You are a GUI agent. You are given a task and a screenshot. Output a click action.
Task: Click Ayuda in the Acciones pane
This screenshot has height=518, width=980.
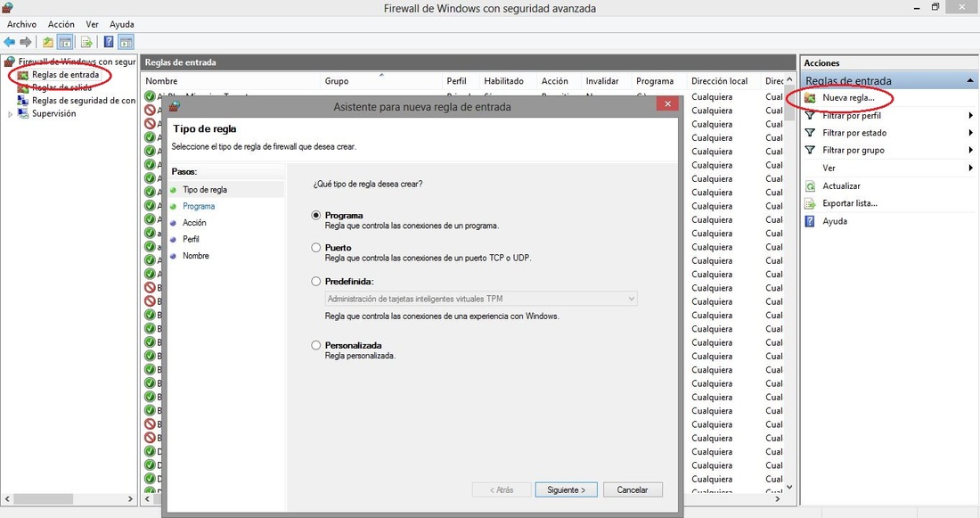[835, 221]
